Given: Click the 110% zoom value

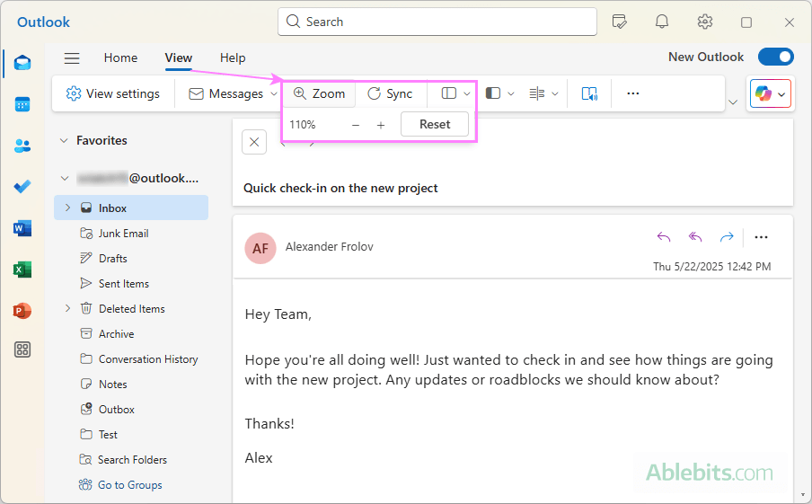Looking at the screenshot, I should (303, 125).
